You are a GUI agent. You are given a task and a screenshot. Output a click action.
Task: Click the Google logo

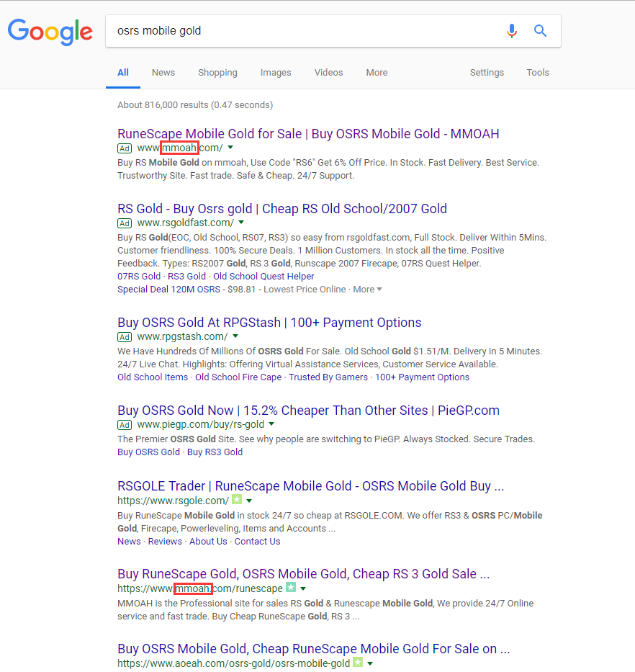50,31
